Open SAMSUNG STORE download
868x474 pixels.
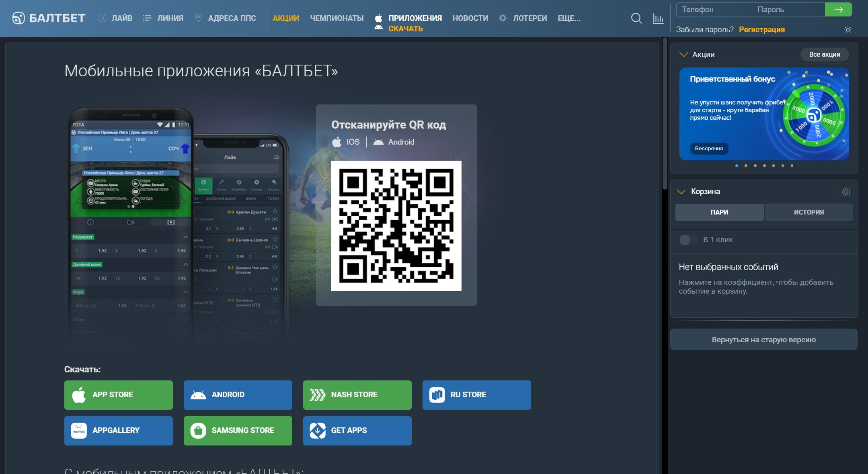[x=238, y=431]
